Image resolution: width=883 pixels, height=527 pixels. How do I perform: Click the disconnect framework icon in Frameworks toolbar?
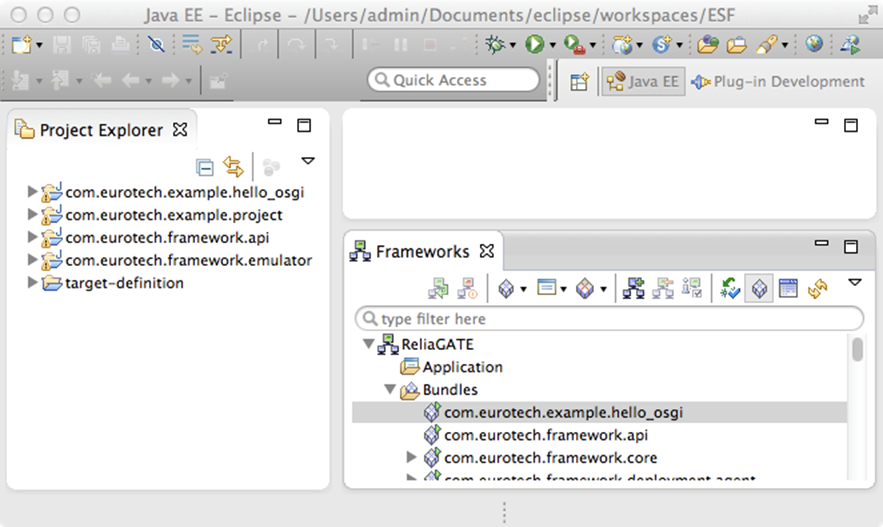point(467,289)
